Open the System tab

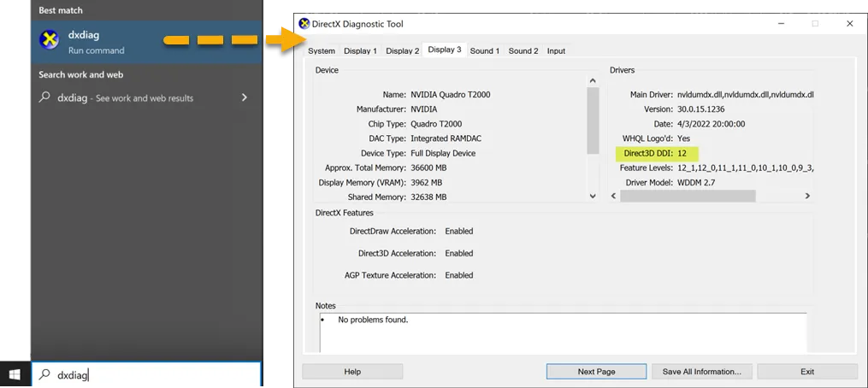click(x=322, y=51)
